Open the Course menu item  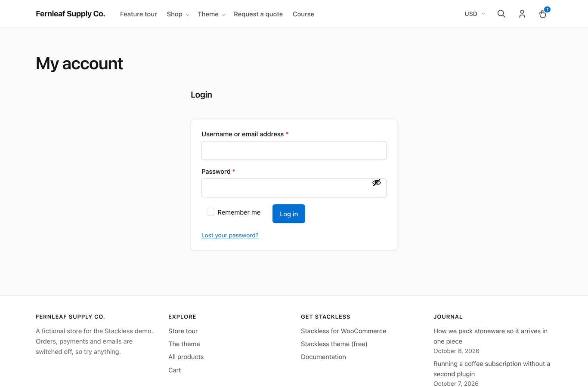coord(303,14)
